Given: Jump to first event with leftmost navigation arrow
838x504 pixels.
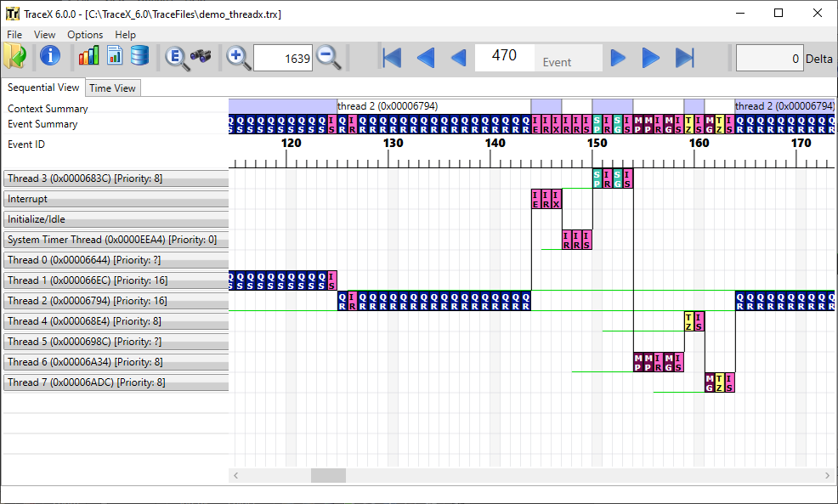Looking at the screenshot, I should point(391,58).
